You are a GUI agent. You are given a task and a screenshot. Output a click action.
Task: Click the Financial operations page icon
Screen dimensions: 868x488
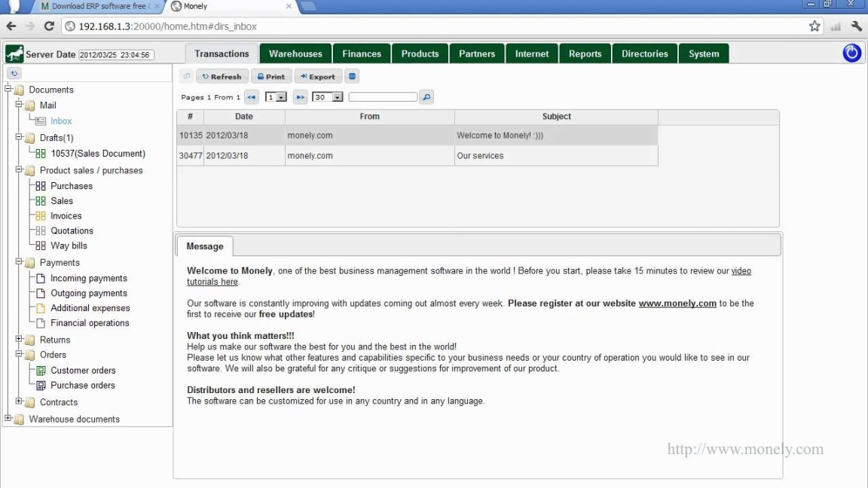(x=41, y=324)
